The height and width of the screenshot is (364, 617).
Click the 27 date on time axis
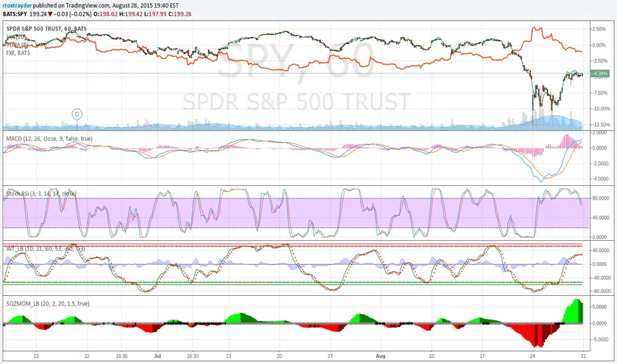coord(330,356)
